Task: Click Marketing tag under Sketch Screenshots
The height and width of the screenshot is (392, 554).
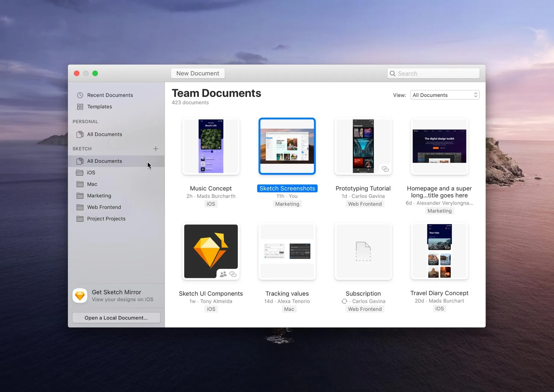Action: click(287, 204)
